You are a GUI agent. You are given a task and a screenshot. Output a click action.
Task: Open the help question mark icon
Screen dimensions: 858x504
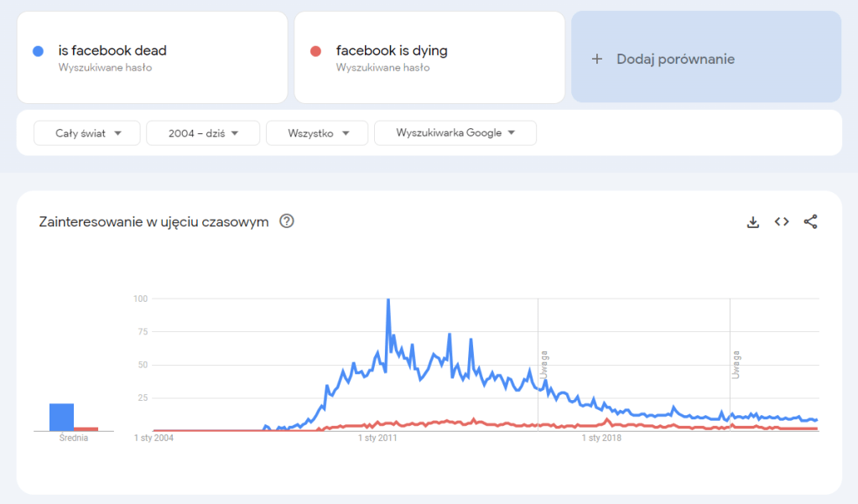287,222
